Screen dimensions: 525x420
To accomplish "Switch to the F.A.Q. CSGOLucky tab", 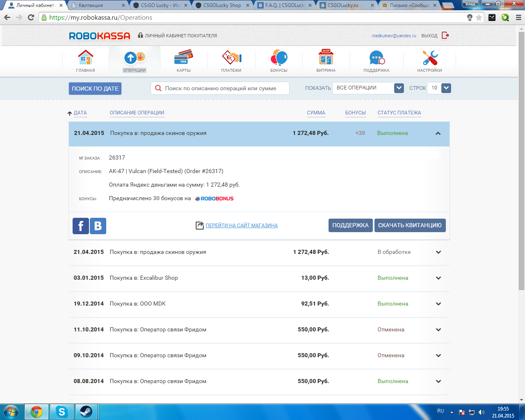I will click(285, 5).
